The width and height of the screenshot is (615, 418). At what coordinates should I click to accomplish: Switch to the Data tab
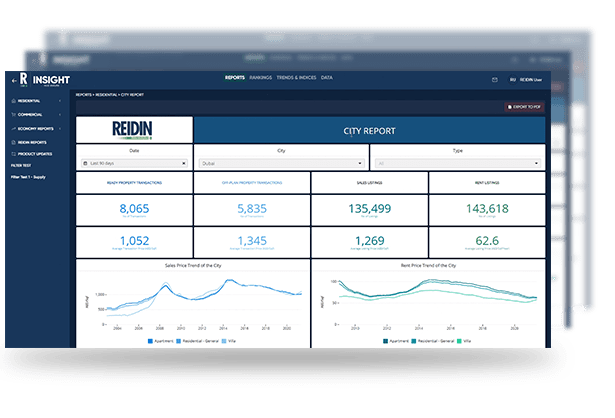pos(327,78)
